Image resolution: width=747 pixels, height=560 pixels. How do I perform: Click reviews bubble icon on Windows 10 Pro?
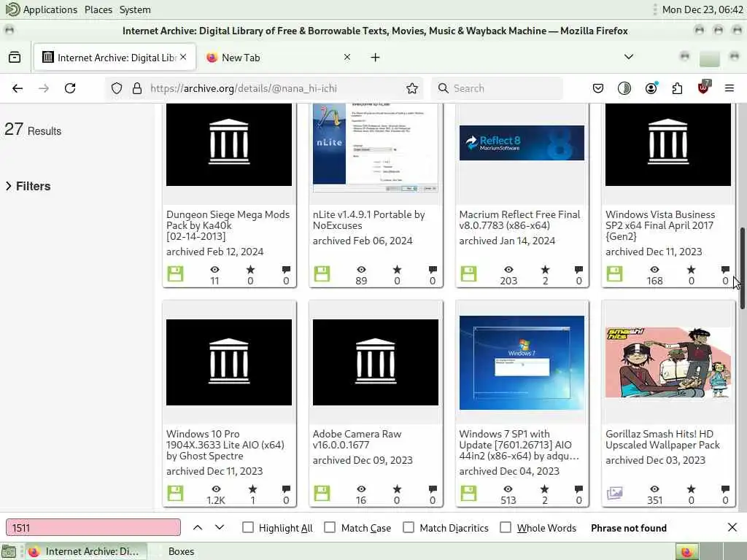pyautogui.click(x=286, y=489)
